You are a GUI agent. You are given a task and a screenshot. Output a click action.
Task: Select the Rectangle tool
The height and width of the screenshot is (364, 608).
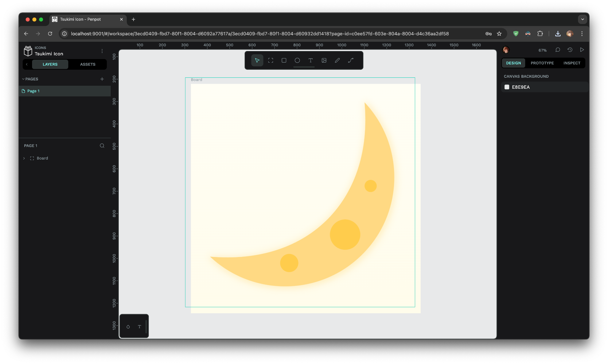pos(284,60)
